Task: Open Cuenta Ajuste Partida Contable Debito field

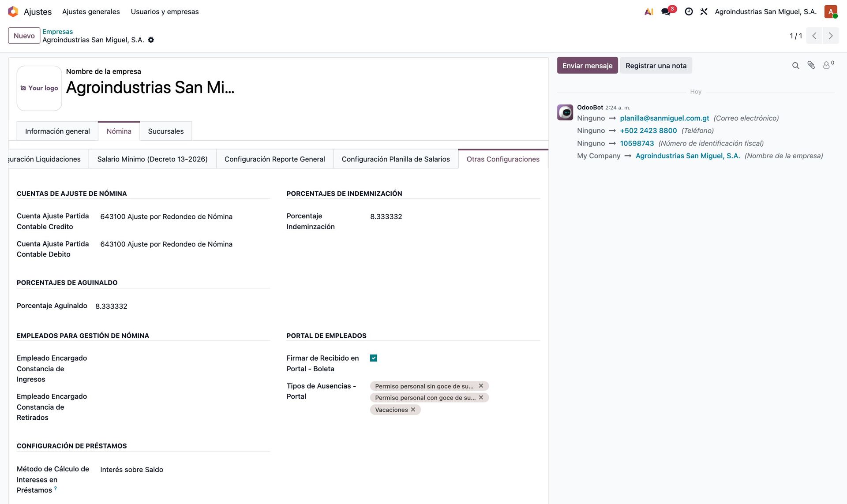Action: coord(185,244)
